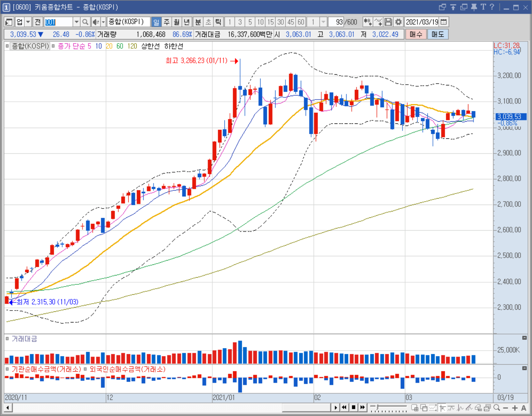Screen dimensions: 532x416
Task: Click the speaker sound icon
Action: pos(96,22)
